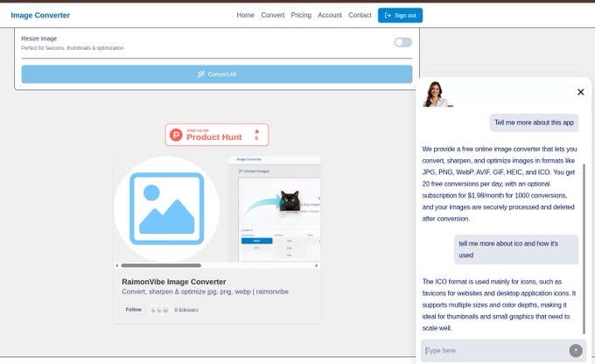Open the Product Hunt badge
Viewport: 595px width, 364px height.
pos(217,135)
